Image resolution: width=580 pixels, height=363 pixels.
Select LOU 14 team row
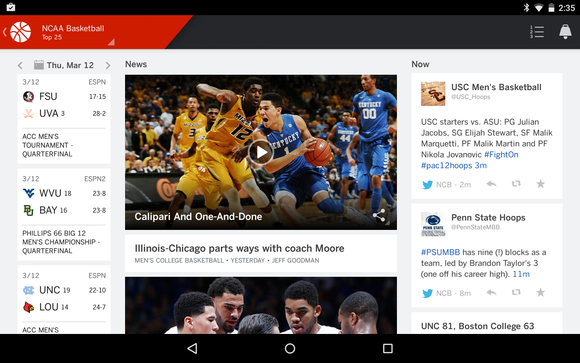click(64, 307)
